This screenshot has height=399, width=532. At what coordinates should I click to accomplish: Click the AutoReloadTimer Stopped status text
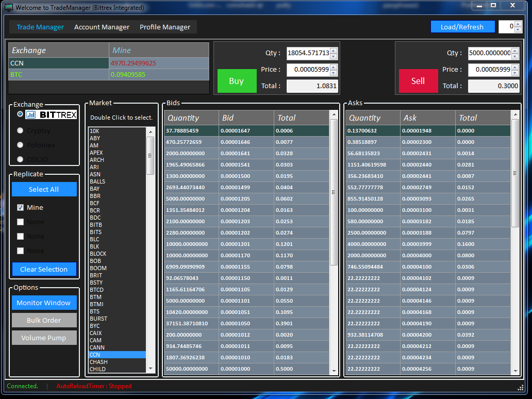(x=94, y=386)
